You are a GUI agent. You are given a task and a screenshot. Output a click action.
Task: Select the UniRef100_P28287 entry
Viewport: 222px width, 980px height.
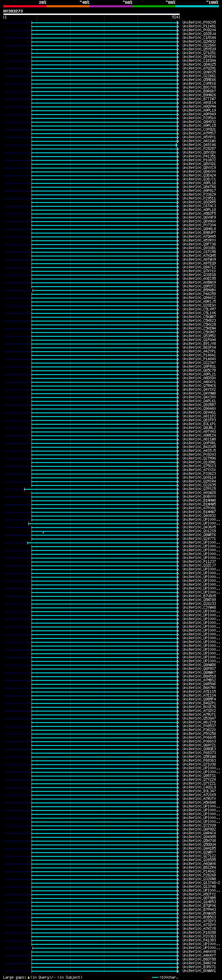[199, 149]
